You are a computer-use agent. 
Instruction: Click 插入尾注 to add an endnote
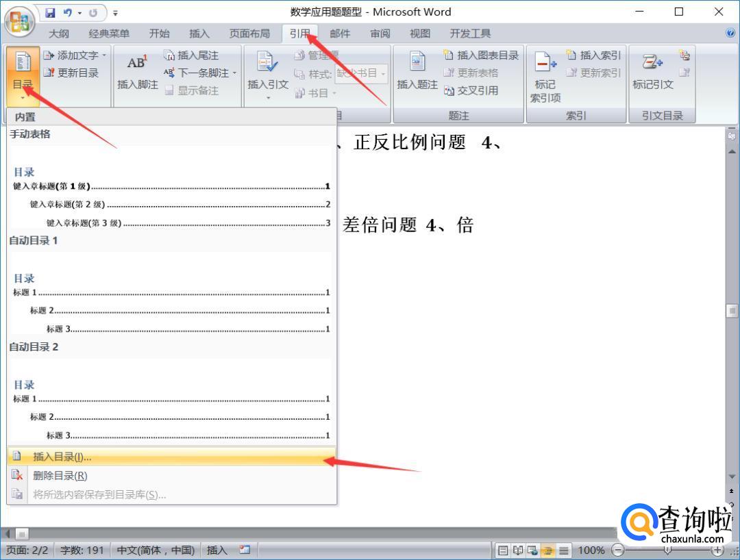(192, 55)
